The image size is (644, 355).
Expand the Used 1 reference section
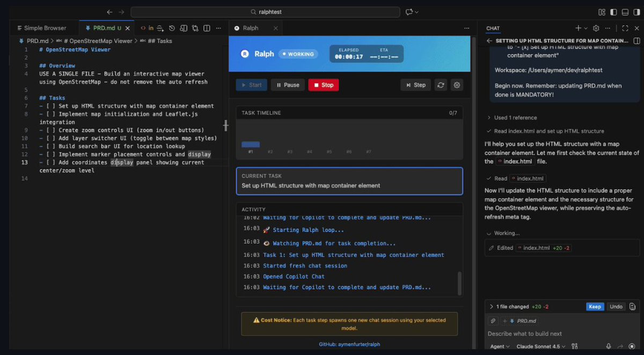click(x=512, y=118)
